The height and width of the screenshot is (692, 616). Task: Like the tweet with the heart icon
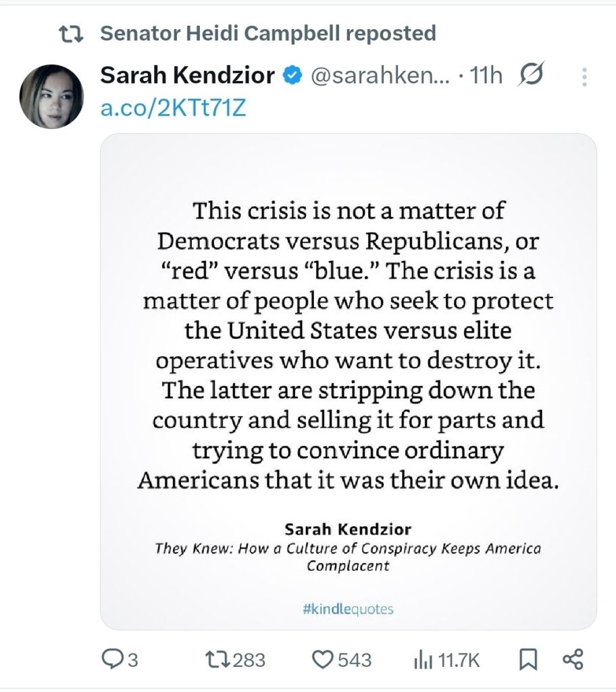pos(326,660)
